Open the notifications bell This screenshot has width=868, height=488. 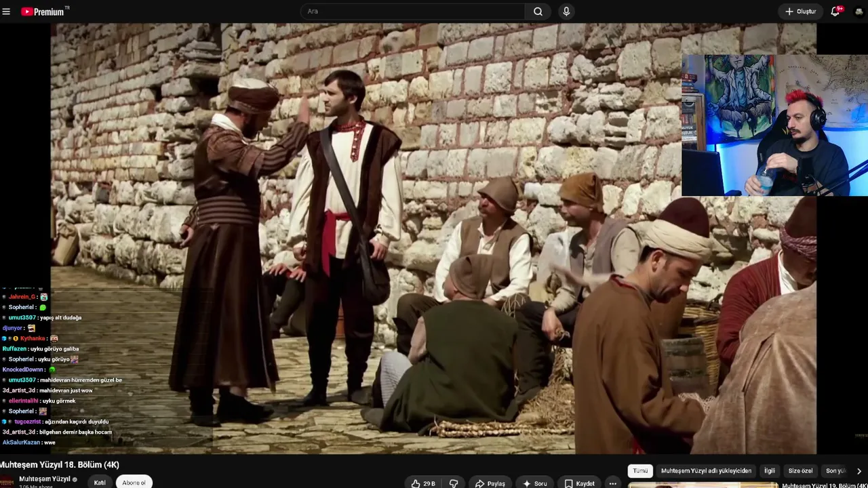[x=835, y=12]
